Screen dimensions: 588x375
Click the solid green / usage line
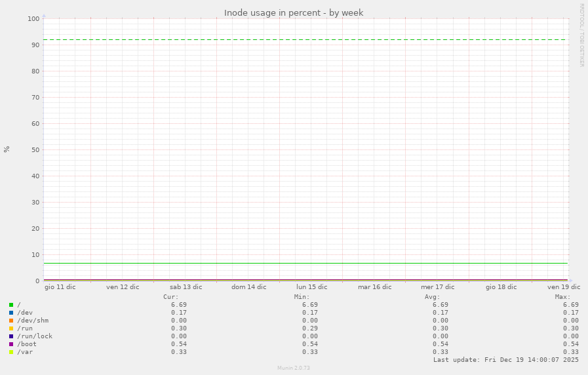tap(305, 264)
